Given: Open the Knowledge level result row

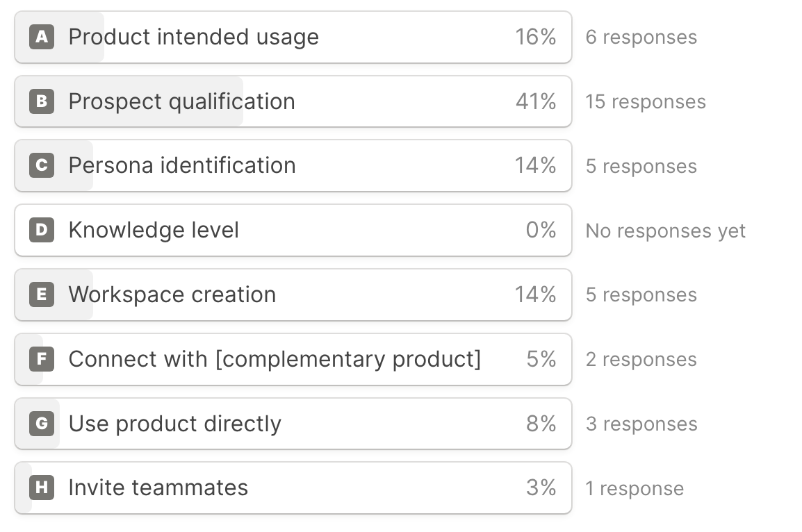Looking at the screenshot, I should point(154,230).
